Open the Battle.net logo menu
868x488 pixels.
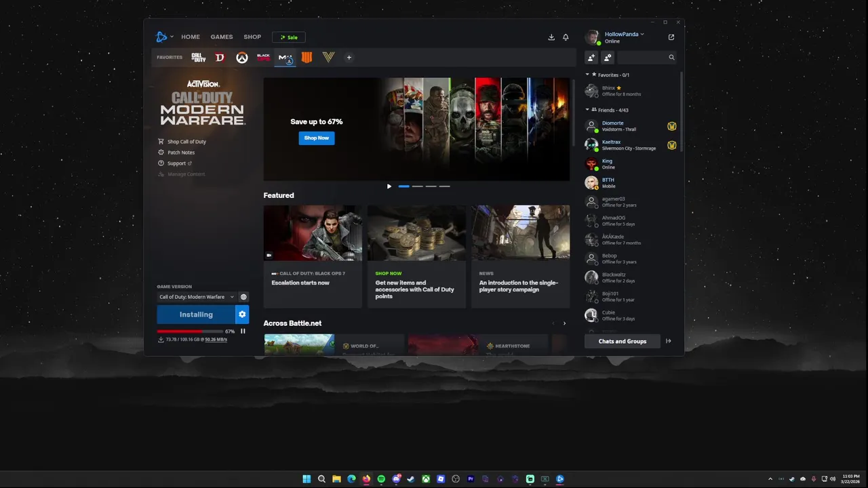161,37
